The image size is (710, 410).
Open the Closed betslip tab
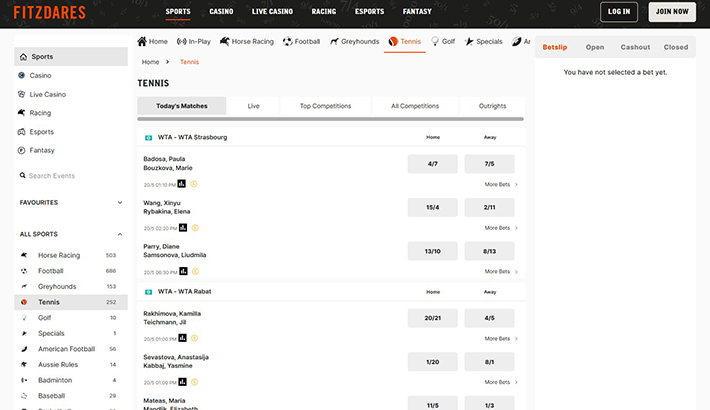(676, 47)
